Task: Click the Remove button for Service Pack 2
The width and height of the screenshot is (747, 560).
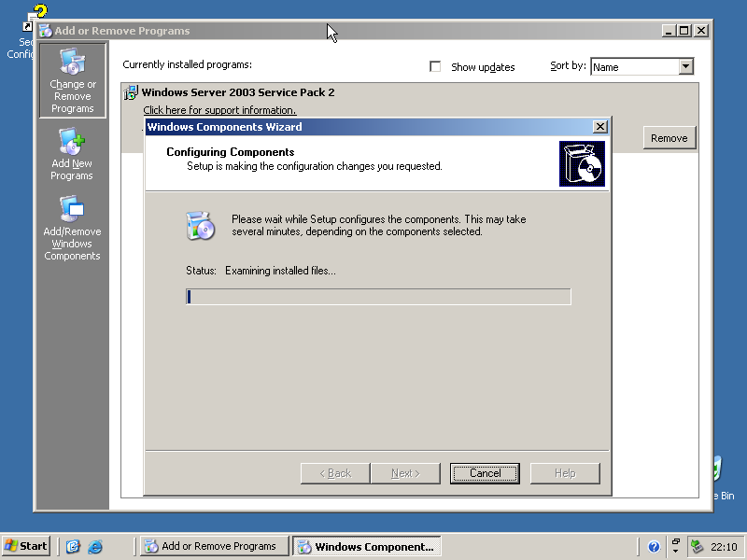Action: (669, 138)
